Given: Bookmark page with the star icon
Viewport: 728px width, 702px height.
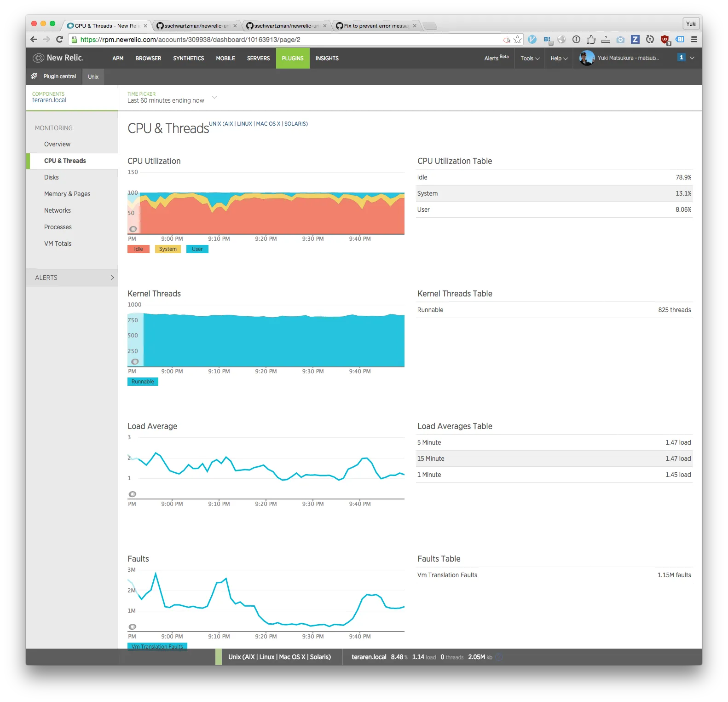Looking at the screenshot, I should 518,40.
